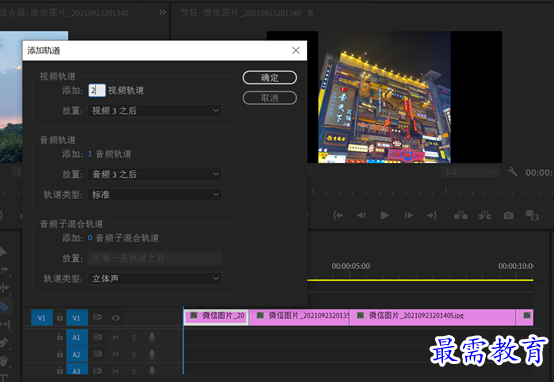Expand the overflow panels chevron
Viewport: 554px width, 382px height.
point(162,13)
